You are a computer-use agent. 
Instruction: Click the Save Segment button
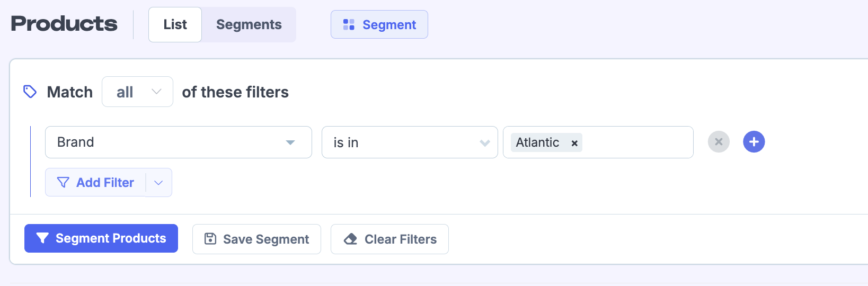256,239
